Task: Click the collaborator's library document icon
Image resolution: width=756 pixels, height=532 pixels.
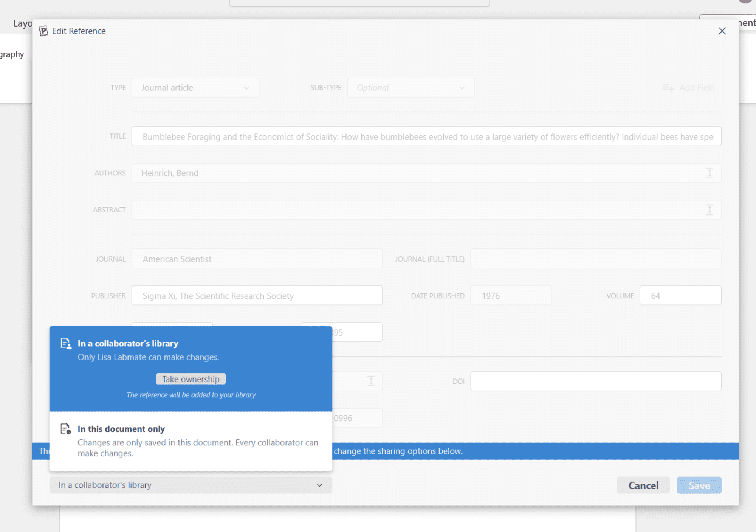Action: (66, 343)
